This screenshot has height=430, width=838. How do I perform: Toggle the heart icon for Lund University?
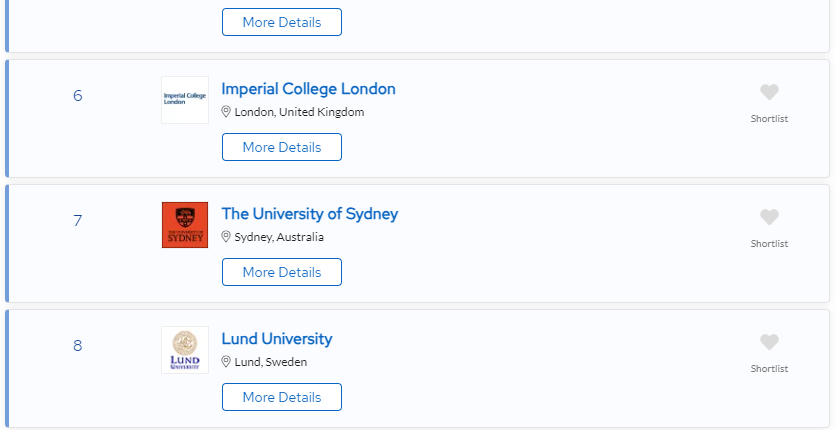tap(769, 342)
